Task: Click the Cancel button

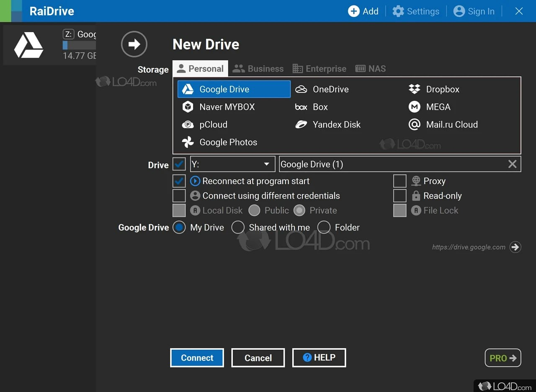Action: (x=258, y=358)
